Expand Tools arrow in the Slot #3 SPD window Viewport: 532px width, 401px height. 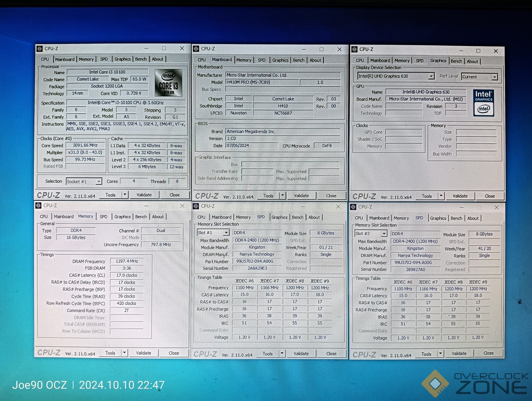click(440, 354)
